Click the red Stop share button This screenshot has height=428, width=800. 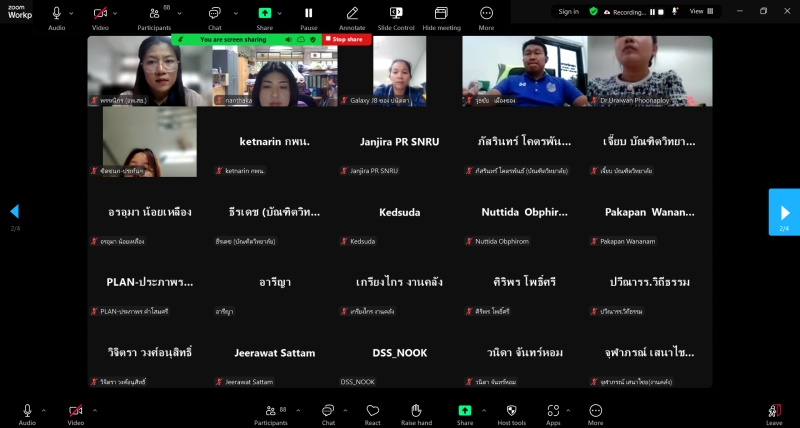[x=346, y=39]
